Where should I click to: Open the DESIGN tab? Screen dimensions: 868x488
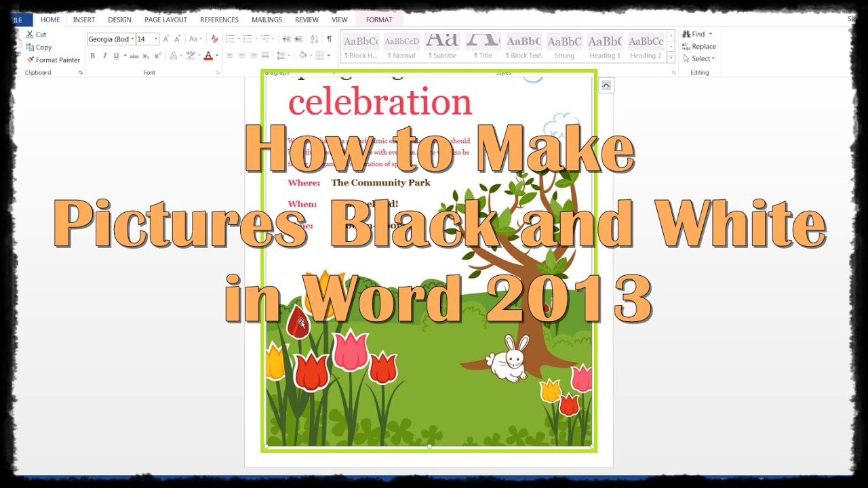[120, 20]
